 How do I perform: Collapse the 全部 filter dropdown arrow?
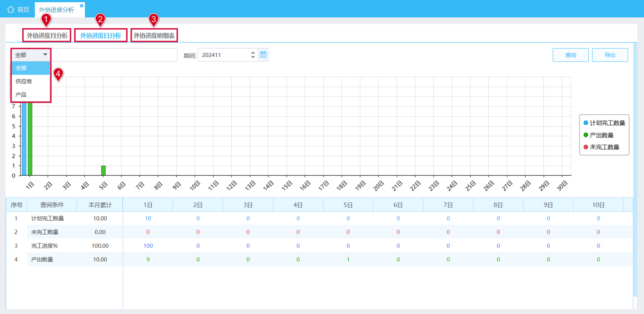click(x=45, y=55)
